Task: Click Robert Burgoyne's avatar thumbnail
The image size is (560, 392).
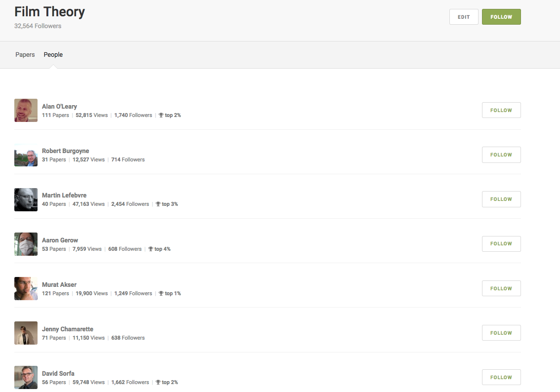Action: (26, 155)
